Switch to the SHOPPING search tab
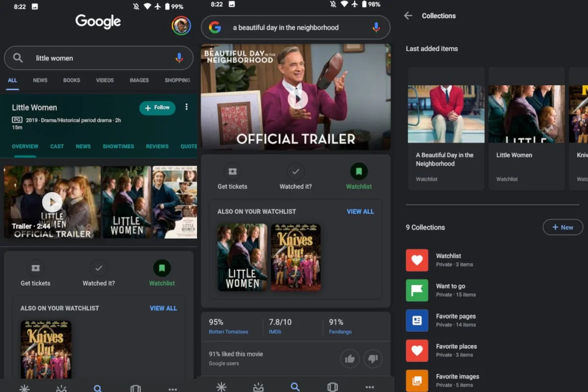The height and width of the screenshot is (392, 588). [177, 80]
